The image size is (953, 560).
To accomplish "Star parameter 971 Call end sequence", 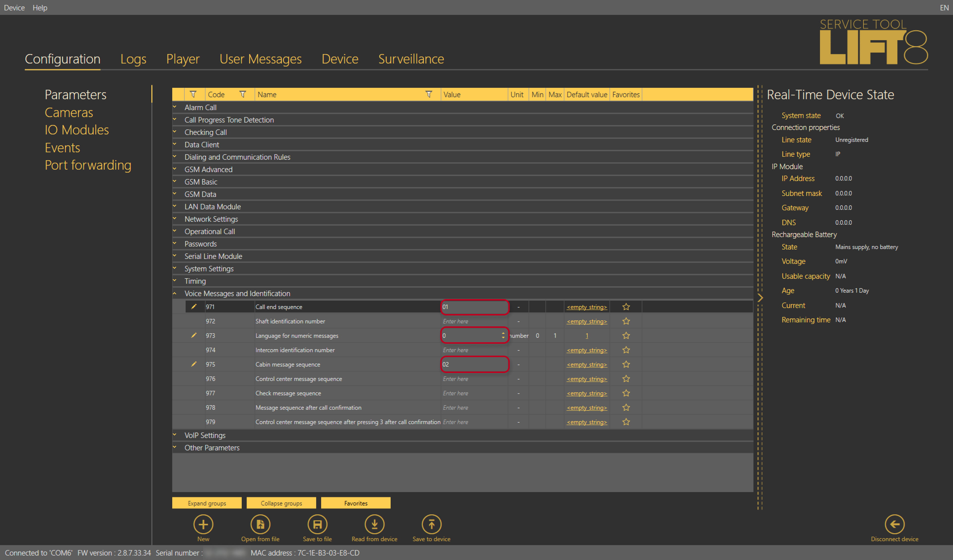I will point(626,307).
